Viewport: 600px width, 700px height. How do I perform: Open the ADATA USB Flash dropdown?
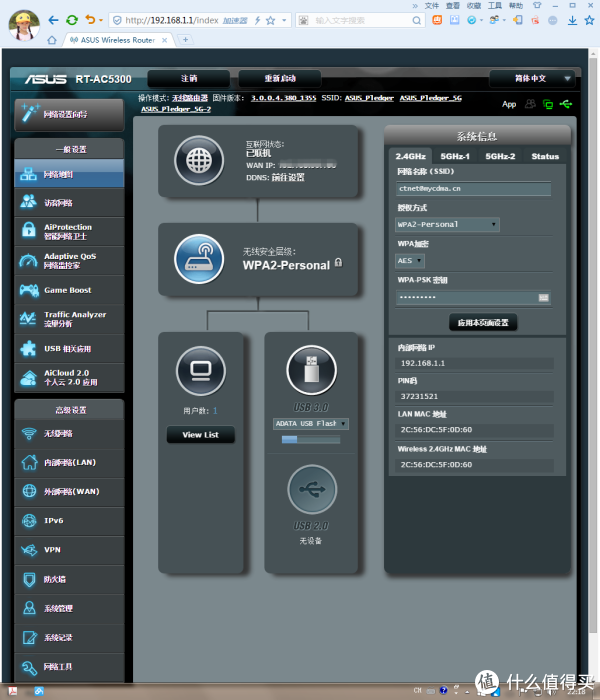pos(311,424)
